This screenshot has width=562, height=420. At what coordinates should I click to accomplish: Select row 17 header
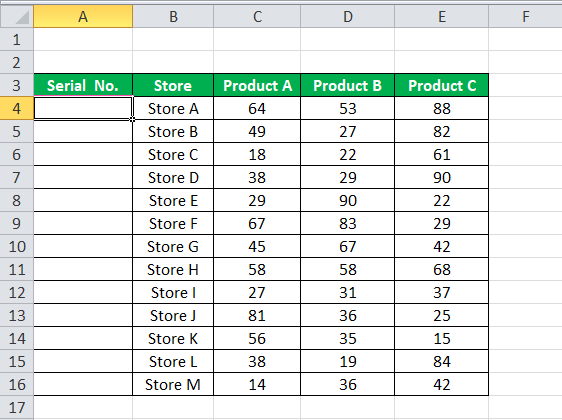tap(17, 407)
